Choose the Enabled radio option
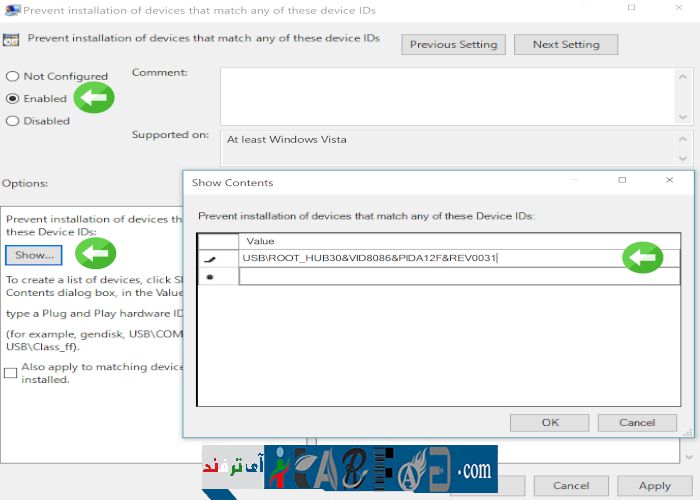The image size is (700, 500). pyautogui.click(x=12, y=99)
